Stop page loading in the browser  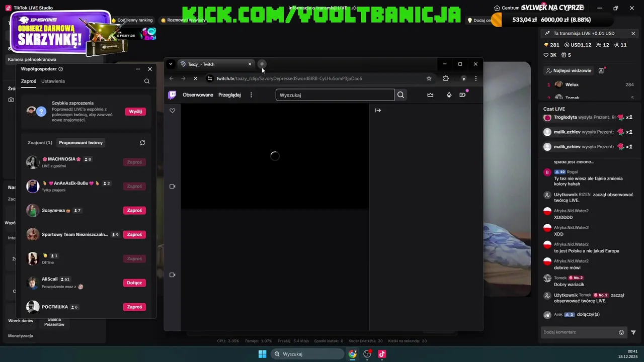click(195, 78)
